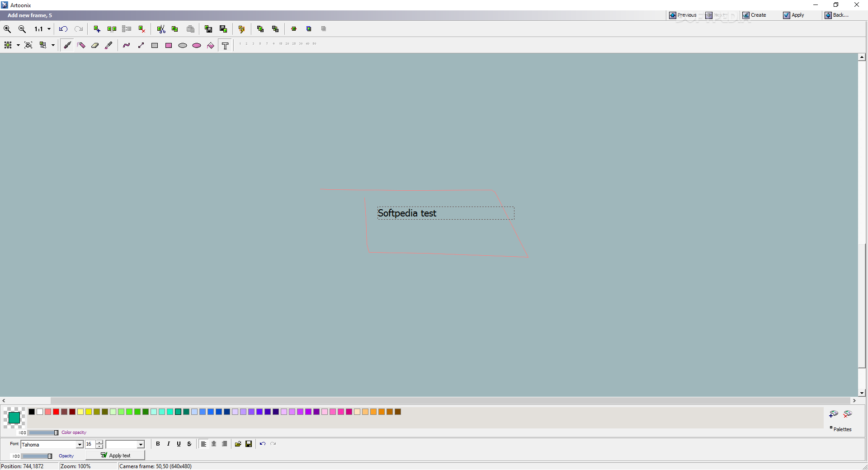Click the Palettes label
The height and width of the screenshot is (470, 868).
(842, 429)
